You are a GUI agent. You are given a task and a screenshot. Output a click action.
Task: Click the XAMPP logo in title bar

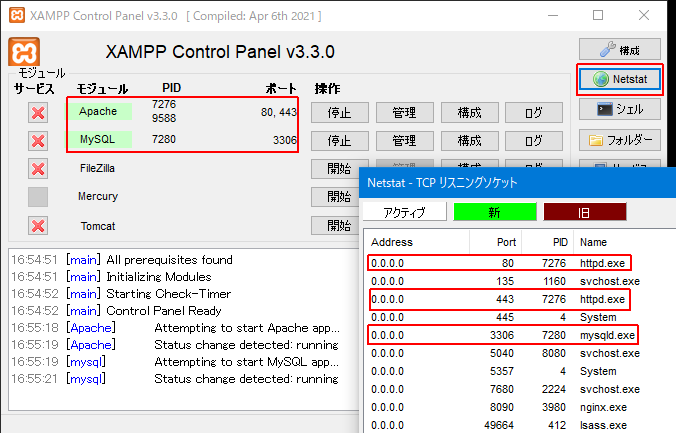coord(17,16)
